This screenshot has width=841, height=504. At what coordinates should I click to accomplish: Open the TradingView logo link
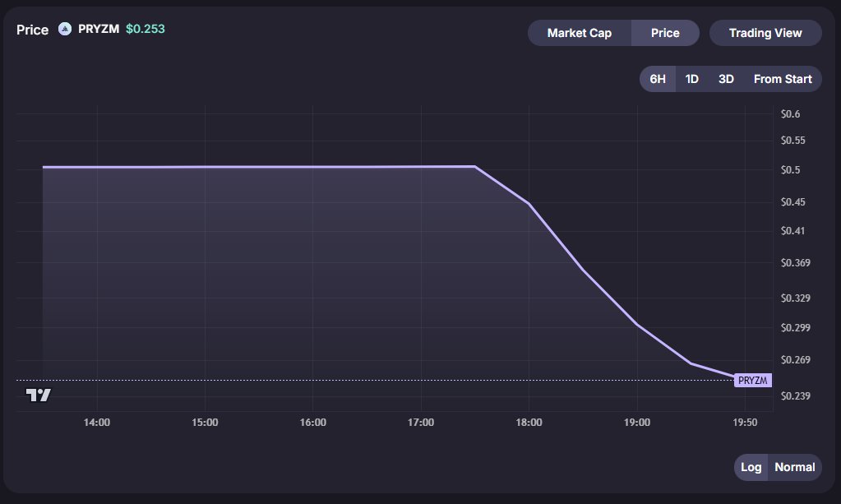[39, 395]
